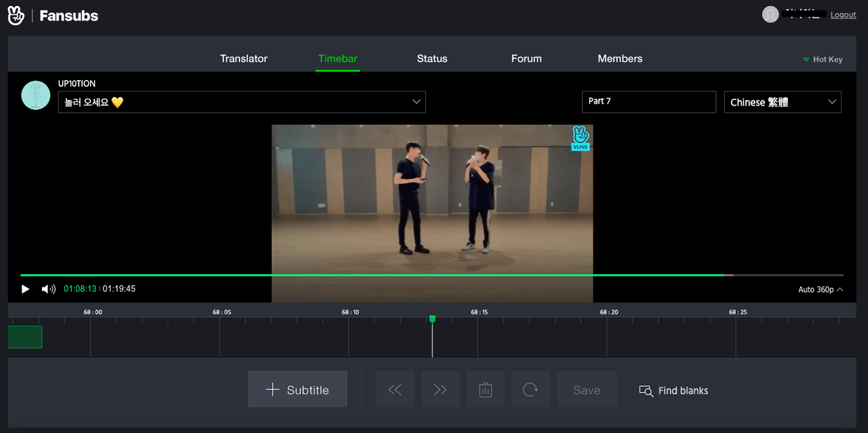
Task: Click the UP10TION channel name
Action: 77,84
